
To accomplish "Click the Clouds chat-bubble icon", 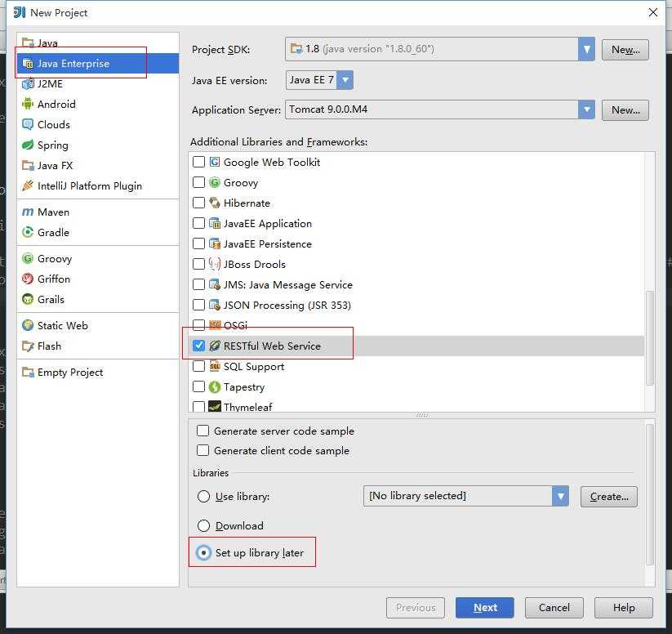I will coord(28,124).
